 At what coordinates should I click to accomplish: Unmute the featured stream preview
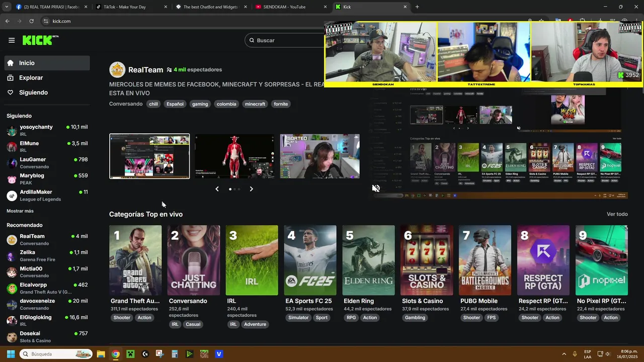coord(376,188)
